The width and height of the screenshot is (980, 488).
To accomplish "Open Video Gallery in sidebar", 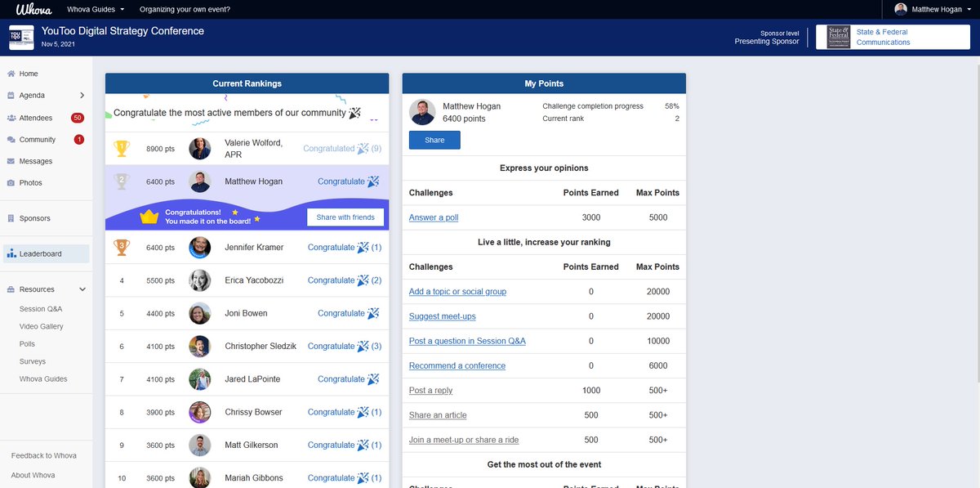I will [x=42, y=326].
